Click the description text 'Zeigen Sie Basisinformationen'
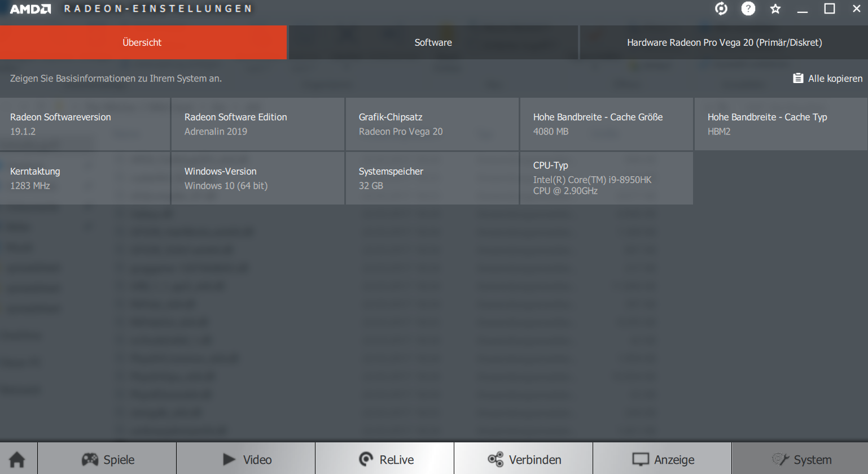868x474 pixels. coord(116,79)
